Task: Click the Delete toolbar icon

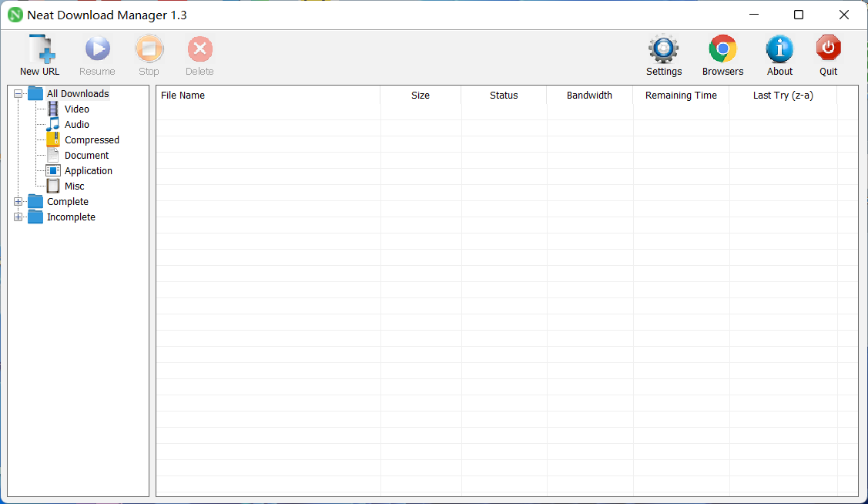Action: point(199,49)
